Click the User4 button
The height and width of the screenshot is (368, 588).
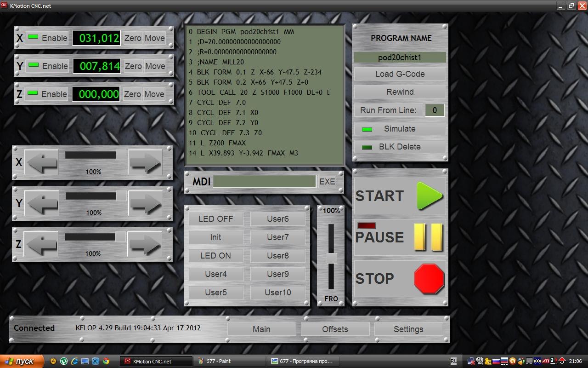216,274
